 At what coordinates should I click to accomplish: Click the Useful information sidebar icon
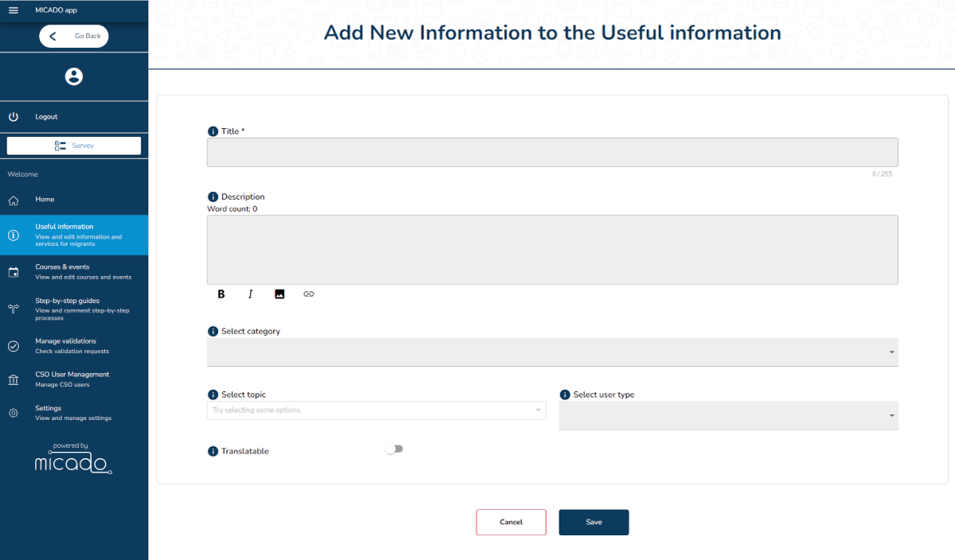13,235
